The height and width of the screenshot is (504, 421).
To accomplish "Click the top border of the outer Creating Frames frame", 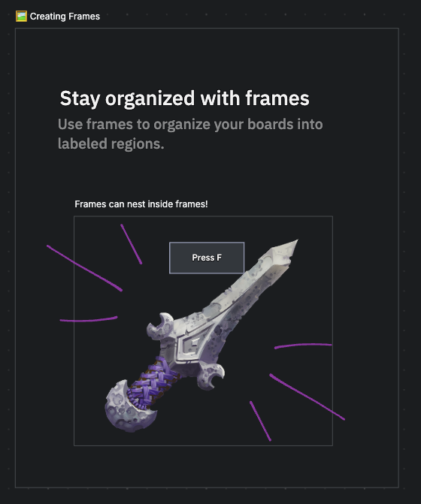I will click(207, 29).
